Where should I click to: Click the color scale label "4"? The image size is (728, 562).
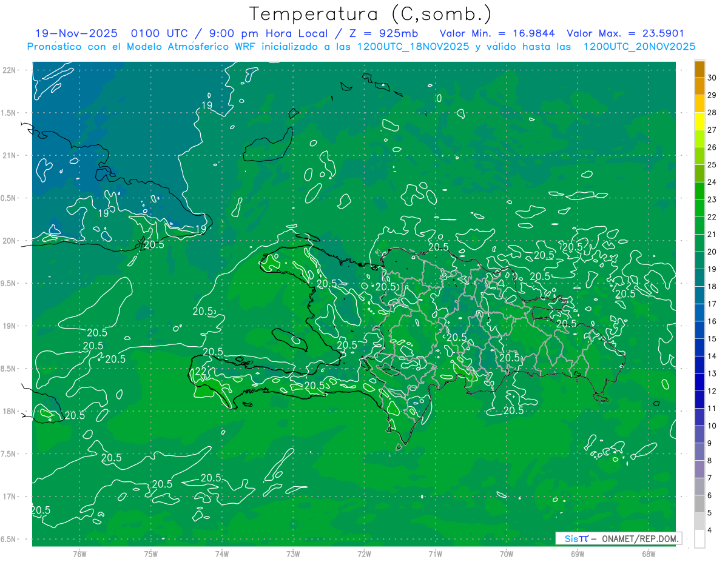(x=710, y=530)
